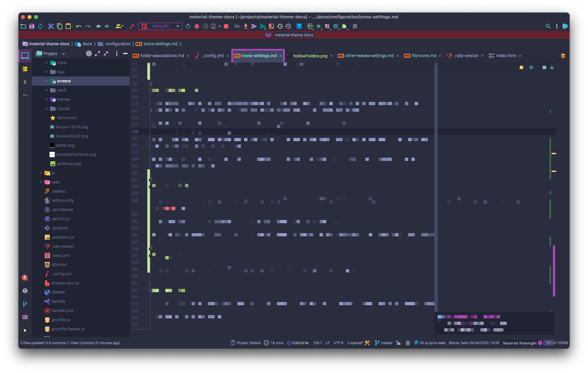Screen dimensions: 588x373
Task: Hide the Project panel with minimize dash
Action: coord(125,53)
